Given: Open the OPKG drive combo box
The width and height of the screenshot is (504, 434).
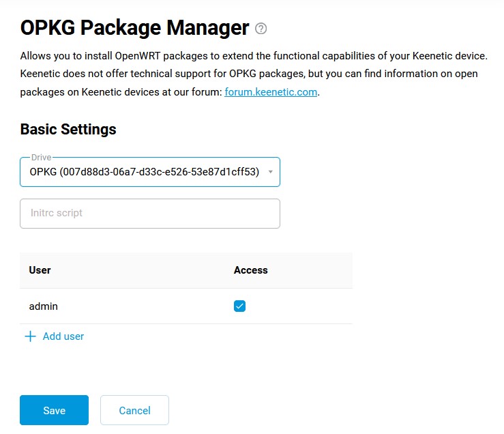Looking at the screenshot, I should point(150,172).
